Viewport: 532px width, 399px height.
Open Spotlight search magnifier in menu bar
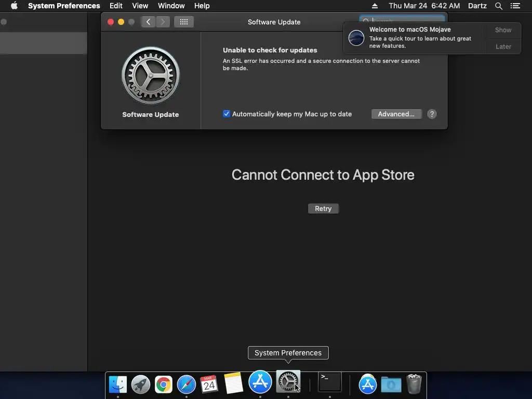tap(498, 6)
